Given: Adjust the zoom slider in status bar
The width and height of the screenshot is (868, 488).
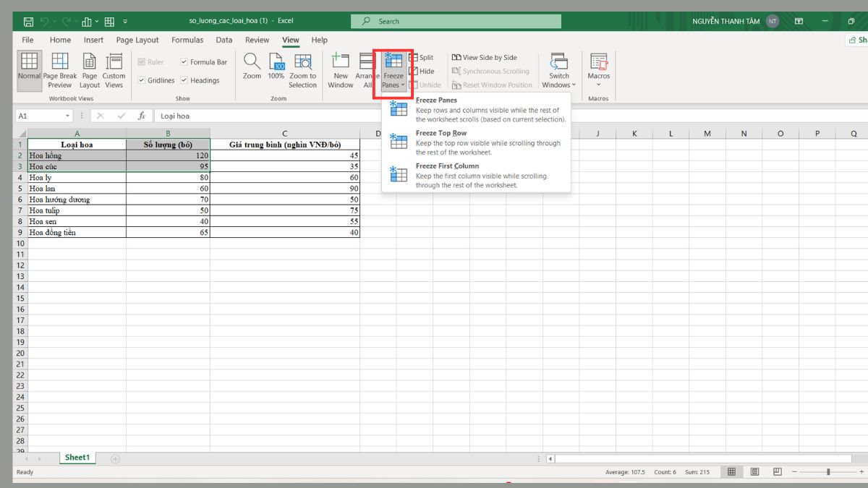Looking at the screenshot, I should [828, 472].
